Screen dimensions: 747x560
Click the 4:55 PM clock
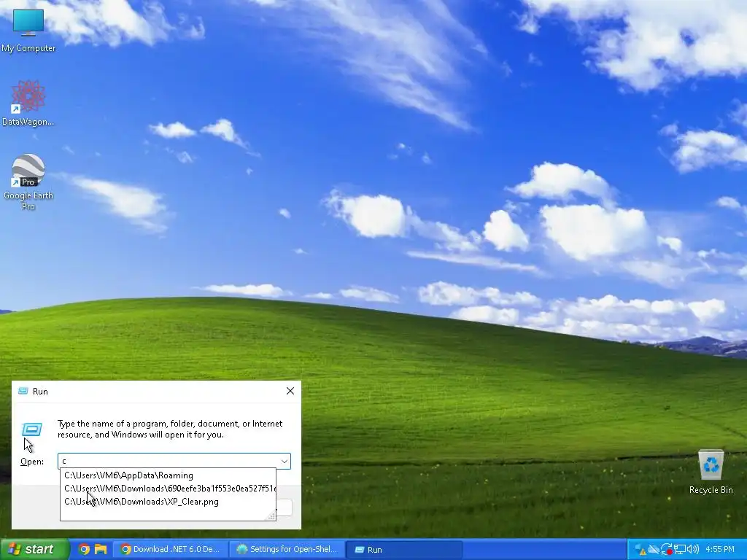[720, 550]
